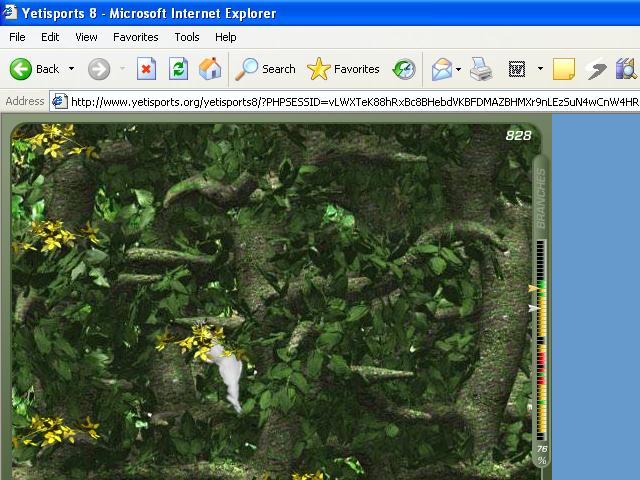Print the page with the printer icon
This screenshot has width=640, height=480.
[x=481, y=69]
